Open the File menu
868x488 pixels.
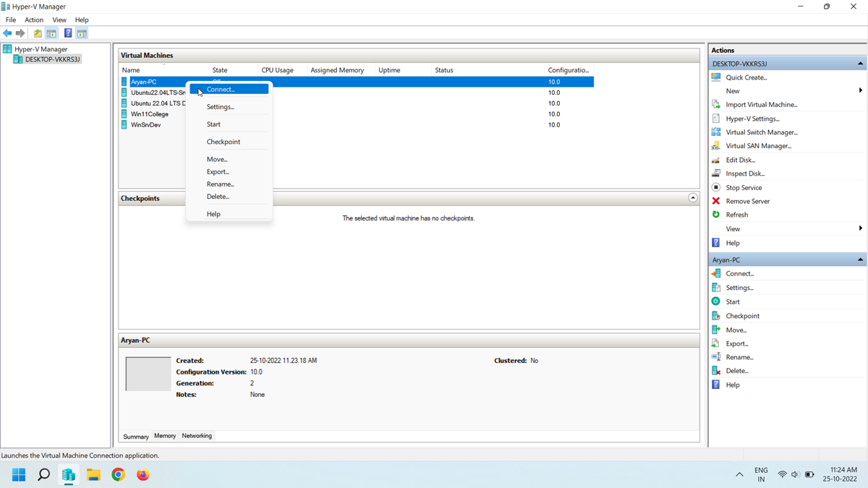click(11, 20)
